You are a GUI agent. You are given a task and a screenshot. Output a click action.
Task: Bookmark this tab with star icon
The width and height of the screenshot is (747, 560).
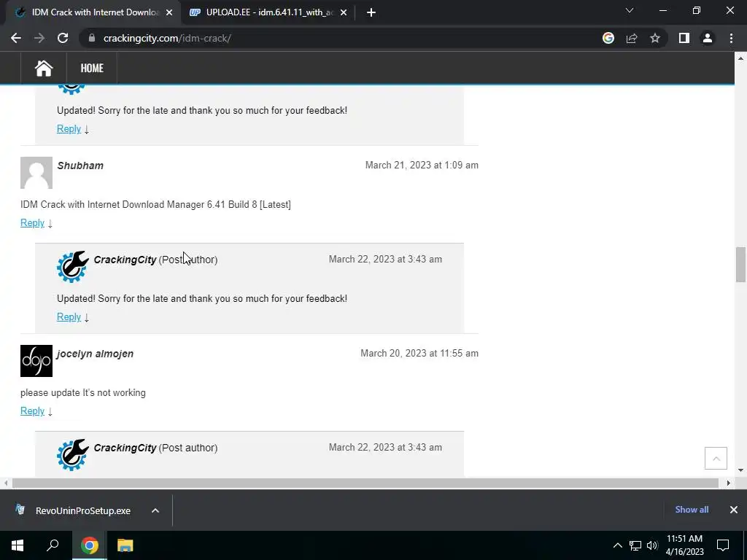coord(655,38)
